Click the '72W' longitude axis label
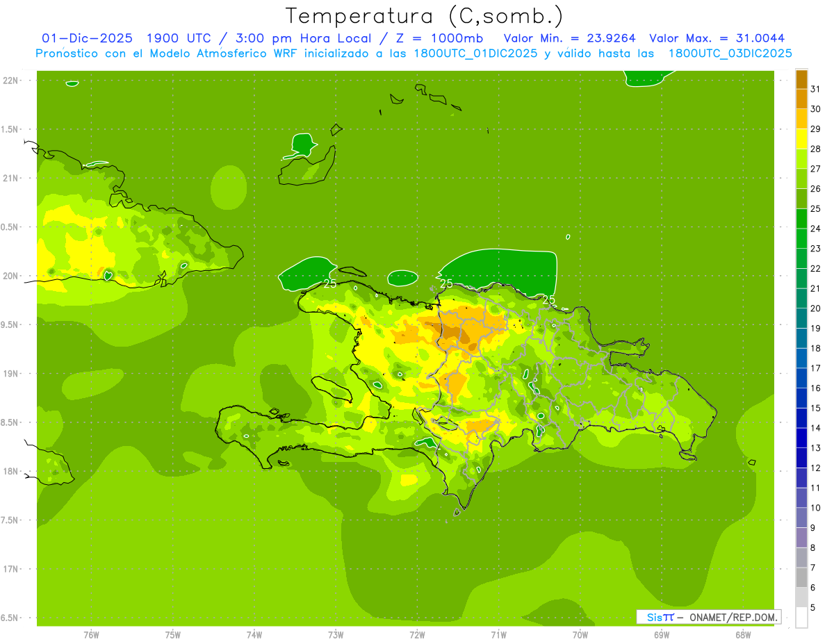834x644 pixels. (417, 635)
